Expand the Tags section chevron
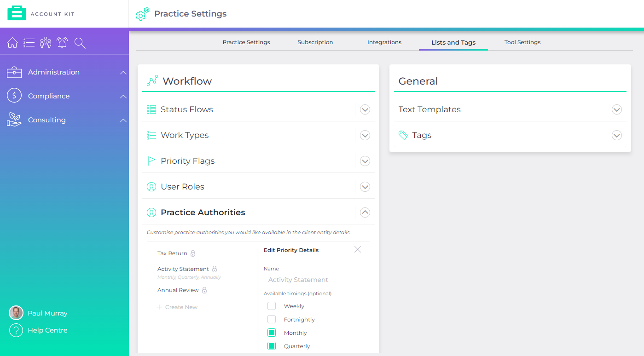The height and width of the screenshot is (356, 644). 617,135
